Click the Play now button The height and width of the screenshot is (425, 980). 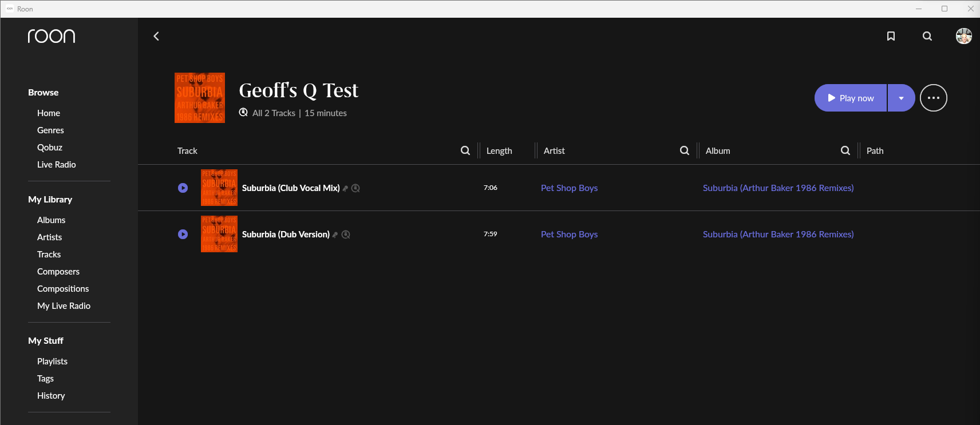[851, 98]
